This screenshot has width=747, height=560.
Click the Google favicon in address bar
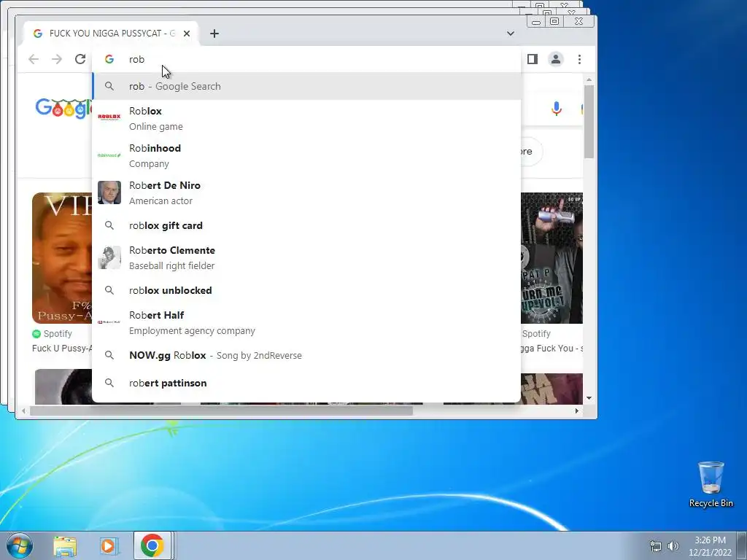coord(109,59)
